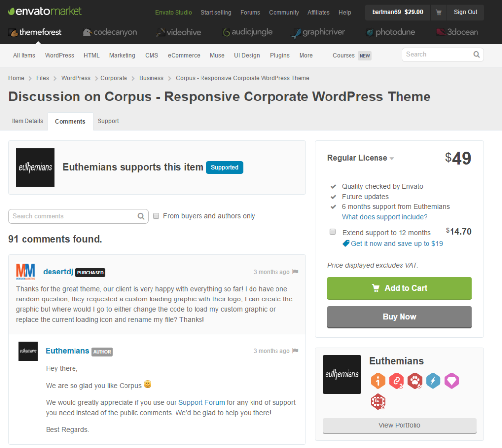
Task: Click the red link badge icon
Action: click(396, 381)
